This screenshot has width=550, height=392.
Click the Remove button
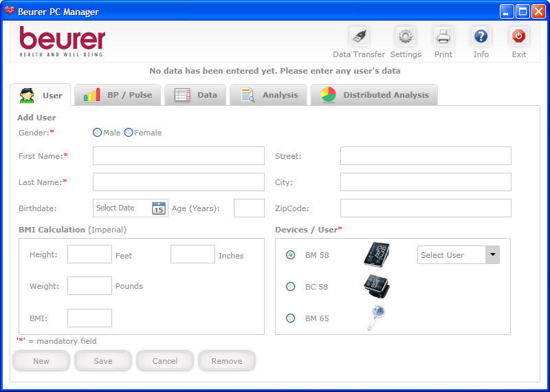227,361
